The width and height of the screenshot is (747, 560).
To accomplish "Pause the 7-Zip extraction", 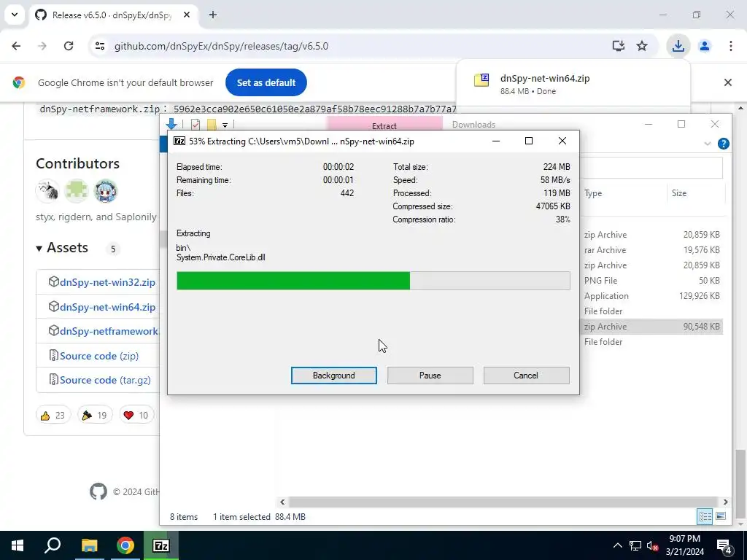I will tap(430, 376).
